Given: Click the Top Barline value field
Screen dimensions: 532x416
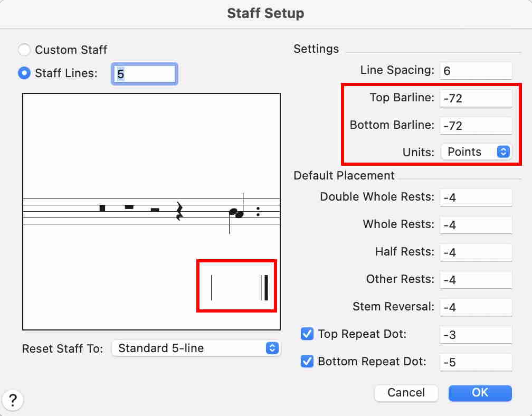Looking at the screenshot, I should point(476,98).
